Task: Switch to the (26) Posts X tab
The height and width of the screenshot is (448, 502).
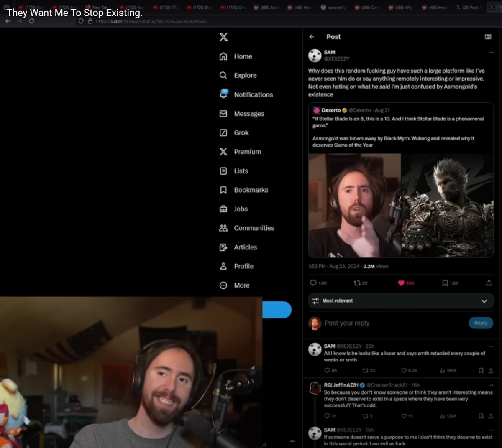Action: click(x=469, y=7)
